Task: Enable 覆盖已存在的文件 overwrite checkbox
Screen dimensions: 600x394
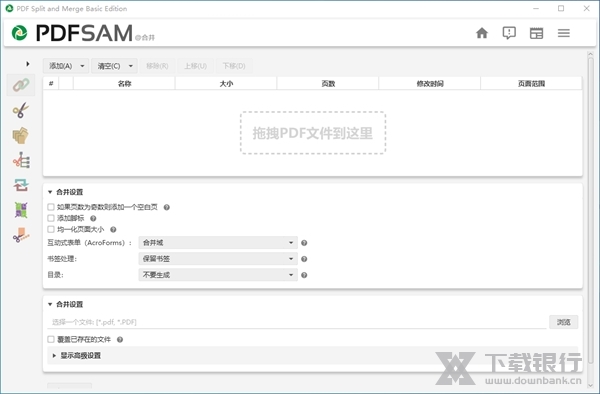Action: (51, 339)
